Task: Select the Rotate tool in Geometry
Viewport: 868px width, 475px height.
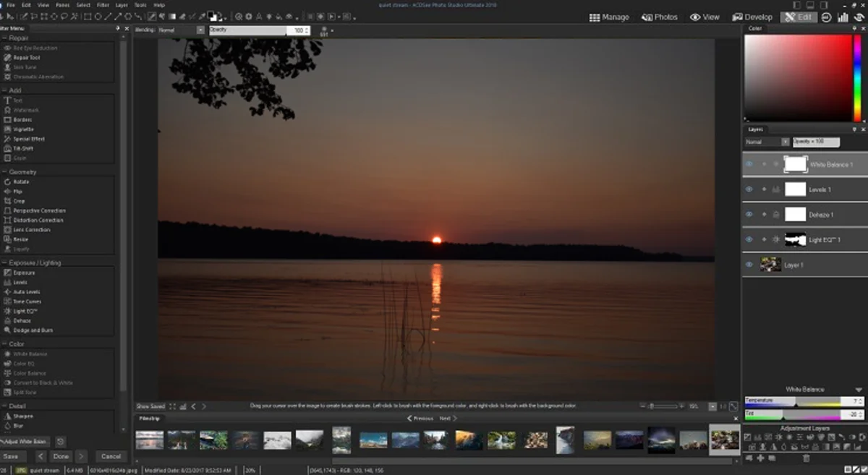Action: 21,182
